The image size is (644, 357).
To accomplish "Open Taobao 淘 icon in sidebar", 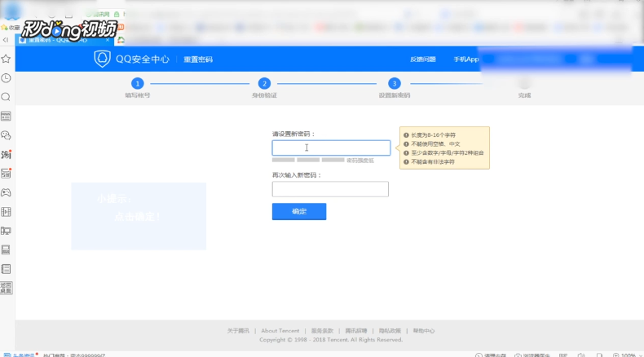I will coord(6,155).
